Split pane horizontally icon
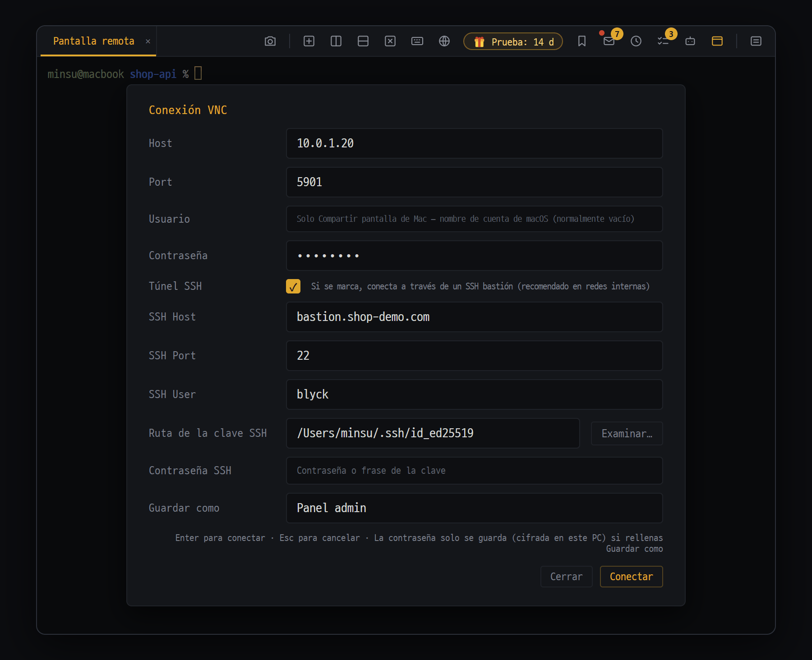Screen dimensions: 812x660 point(363,41)
